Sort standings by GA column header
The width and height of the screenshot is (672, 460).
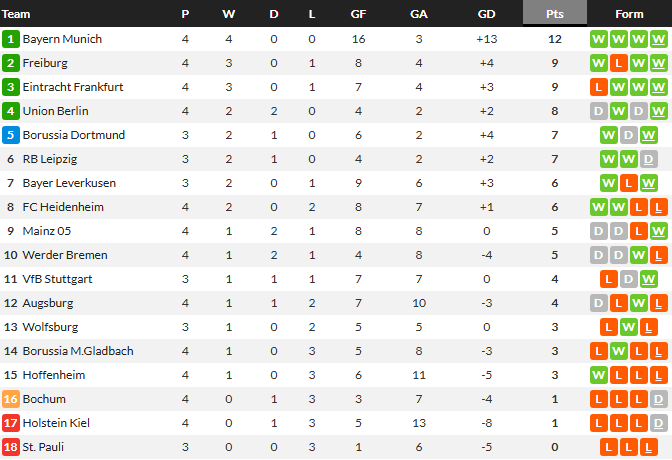pyautogui.click(x=419, y=14)
